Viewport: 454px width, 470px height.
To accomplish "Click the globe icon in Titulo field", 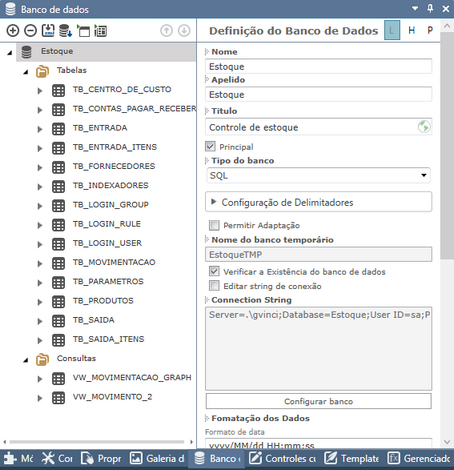I will tap(424, 127).
